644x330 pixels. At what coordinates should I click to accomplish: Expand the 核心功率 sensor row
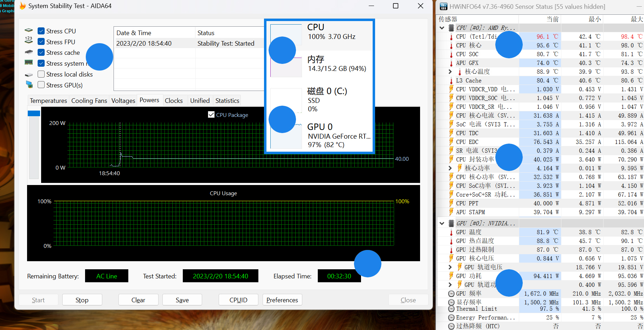click(450, 168)
